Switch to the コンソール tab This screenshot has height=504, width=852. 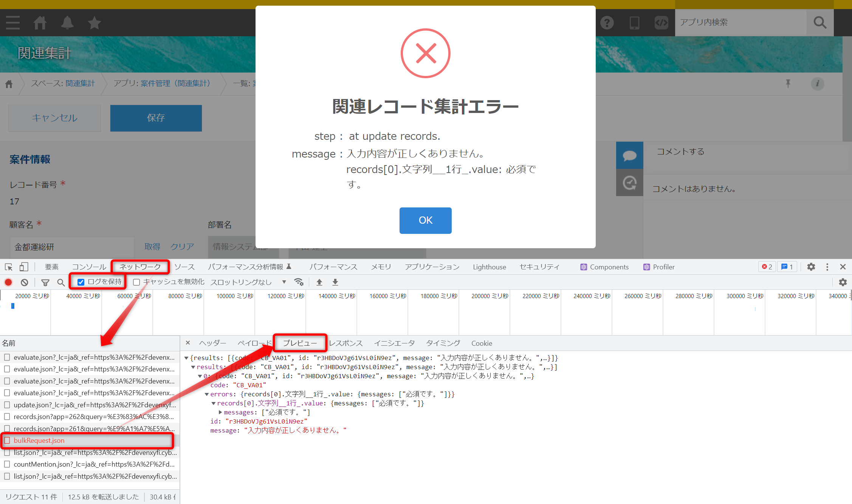click(x=89, y=267)
